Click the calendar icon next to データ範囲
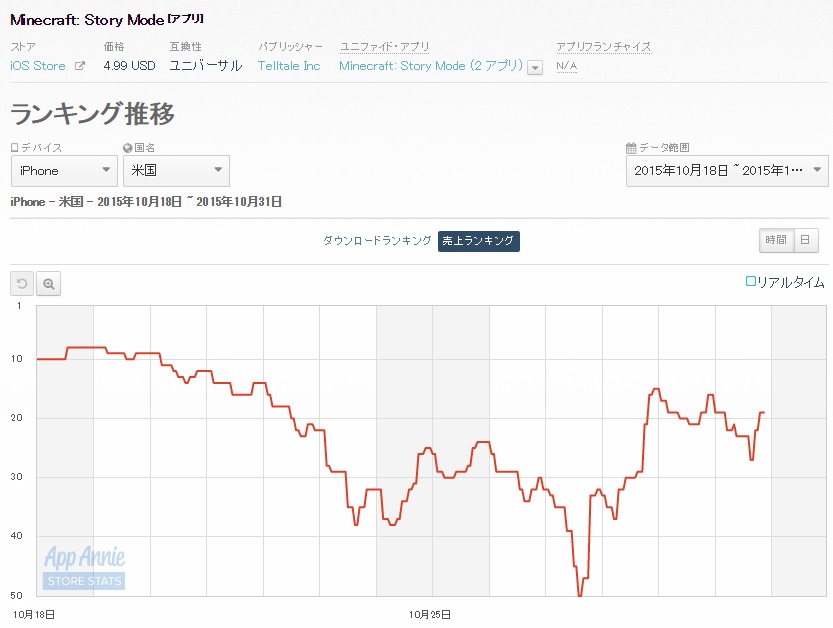 [x=631, y=148]
